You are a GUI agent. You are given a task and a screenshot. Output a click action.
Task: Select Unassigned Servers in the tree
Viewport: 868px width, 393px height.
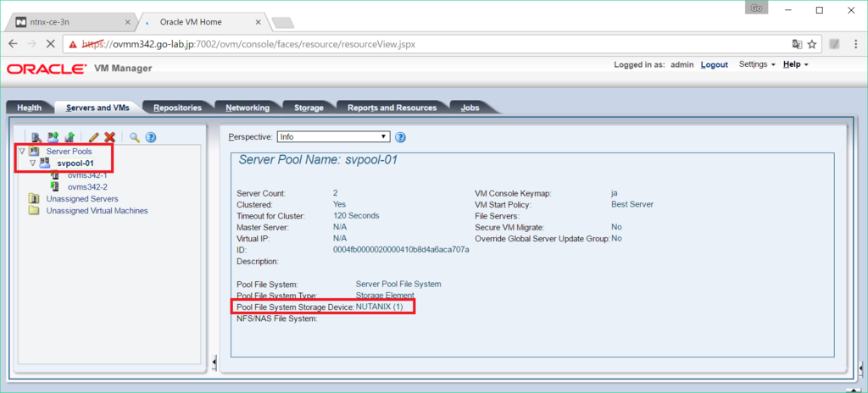pos(82,198)
